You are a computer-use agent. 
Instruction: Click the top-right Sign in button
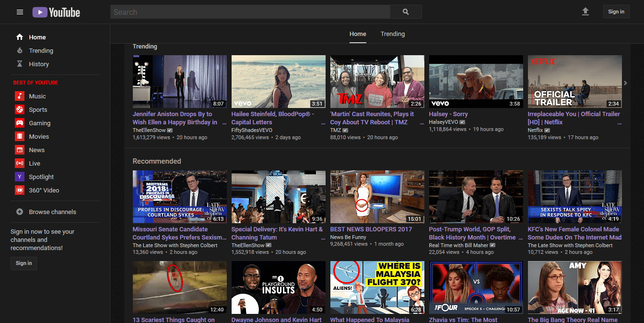tap(616, 12)
